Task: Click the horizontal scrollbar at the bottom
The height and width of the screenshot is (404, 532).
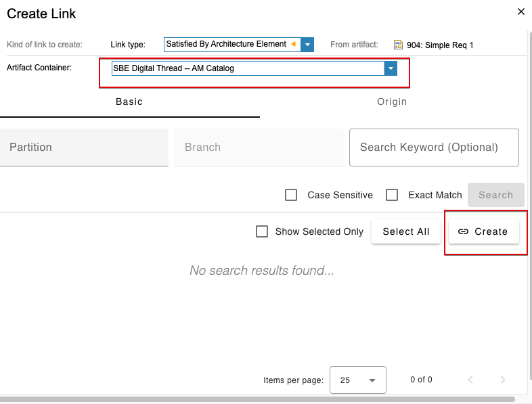Action: coord(257,399)
